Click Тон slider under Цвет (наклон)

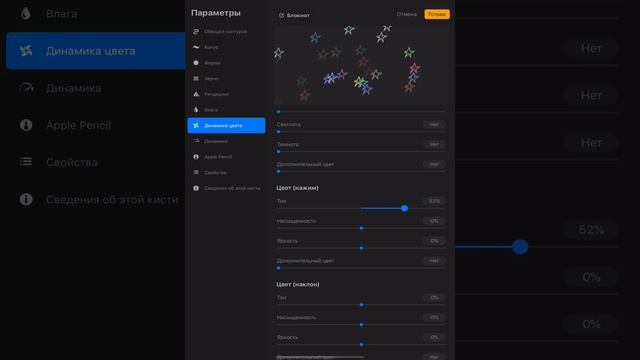click(362, 305)
